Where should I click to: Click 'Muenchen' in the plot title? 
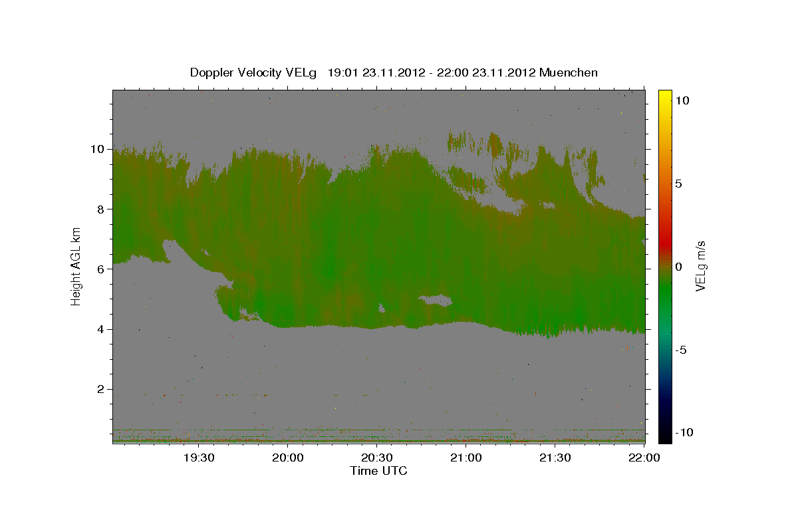tap(569, 72)
